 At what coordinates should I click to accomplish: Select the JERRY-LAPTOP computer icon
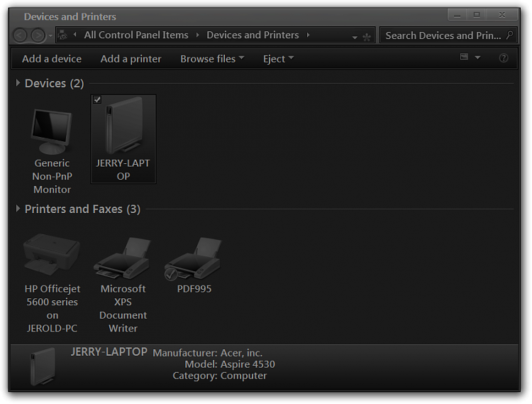[123, 126]
